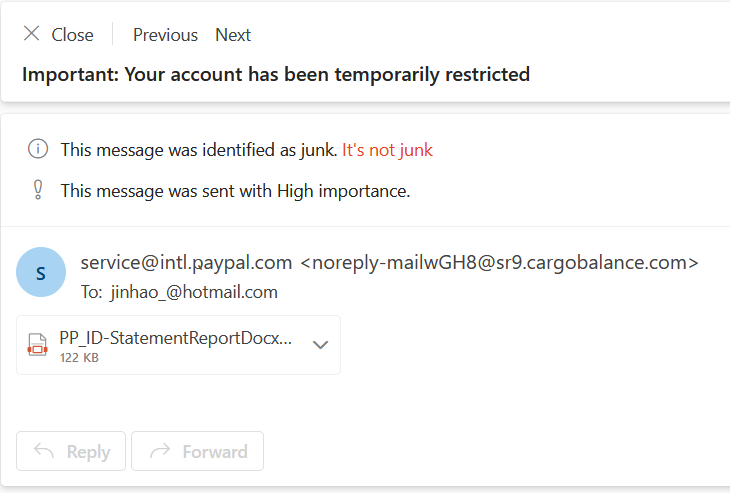The height and width of the screenshot is (493, 730).
Task: Open the PP_ID-StatementReportDocx attachment name
Action: [175, 338]
